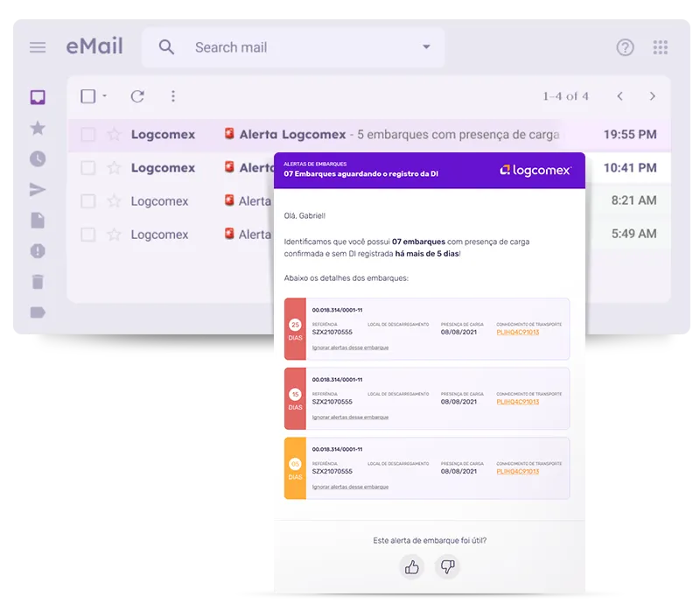Check the 8:21 AM Logcomex email checkbox
Image resolution: width=700 pixels, height=611 pixels.
coord(88,201)
